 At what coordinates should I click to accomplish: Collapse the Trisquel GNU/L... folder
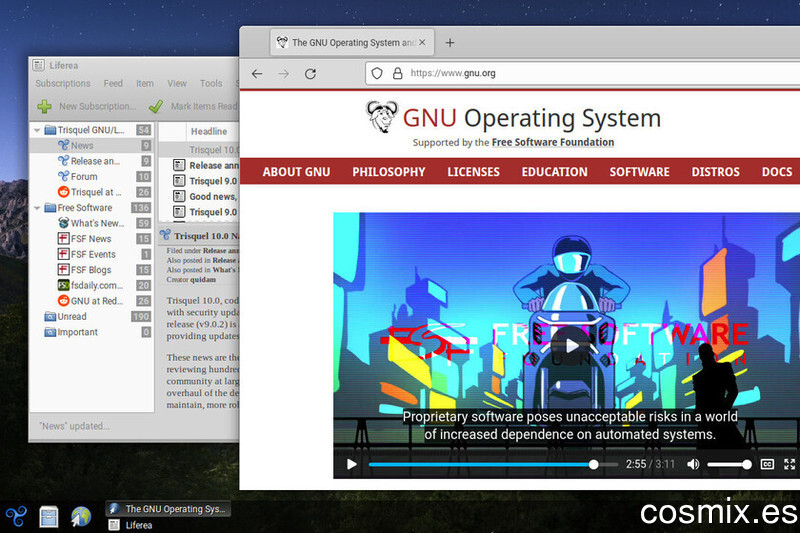click(37, 130)
